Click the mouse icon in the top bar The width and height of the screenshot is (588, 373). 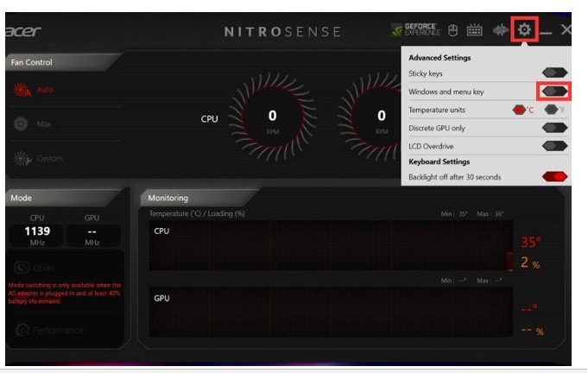click(453, 31)
